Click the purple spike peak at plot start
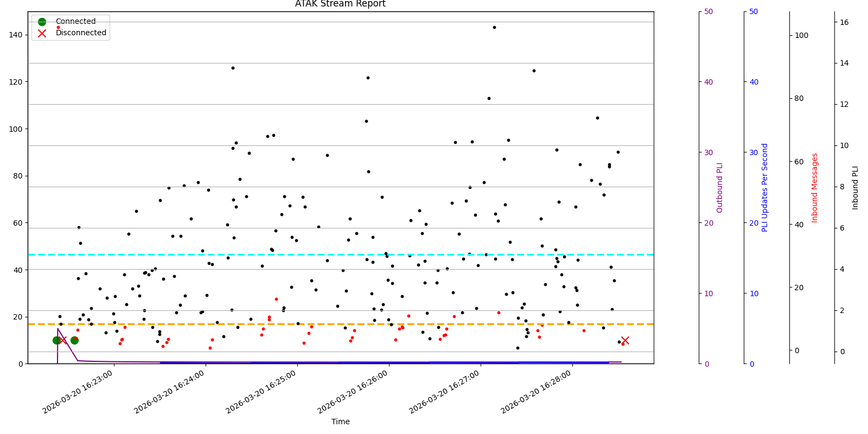 (x=58, y=328)
